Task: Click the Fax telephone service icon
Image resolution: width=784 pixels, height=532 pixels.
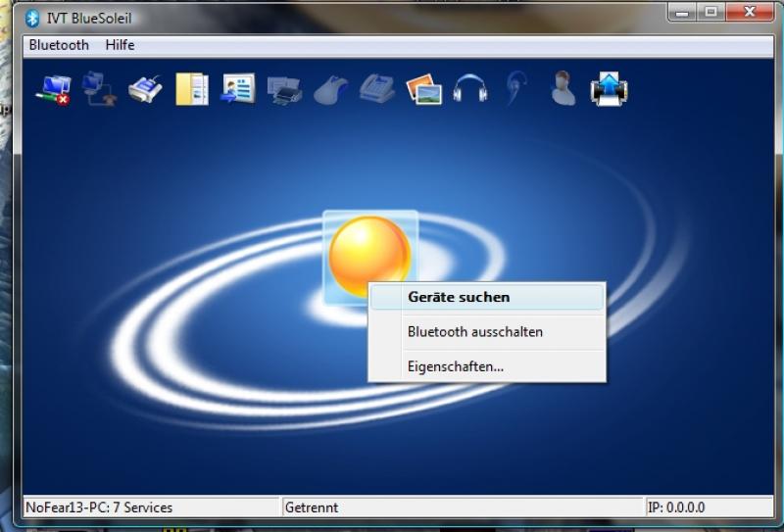Action: [377, 88]
